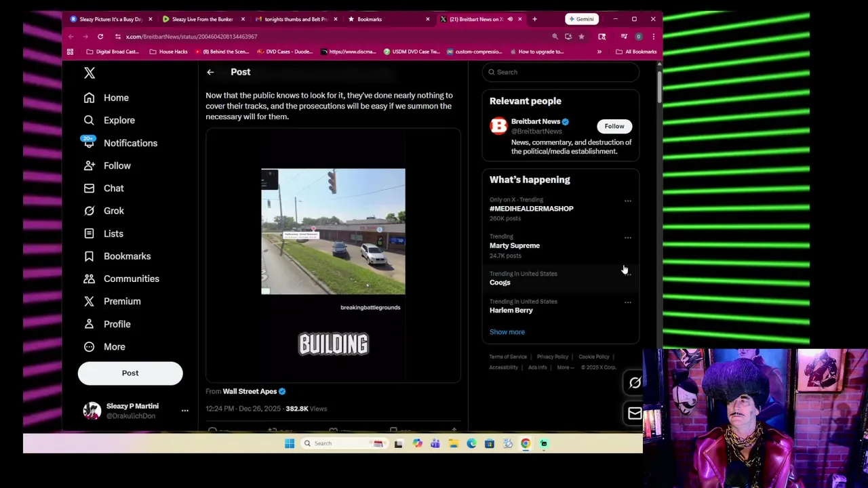Open the All Bookmarks folder
The width and height of the screenshot is (868, 488).
(x=636, y=52)
